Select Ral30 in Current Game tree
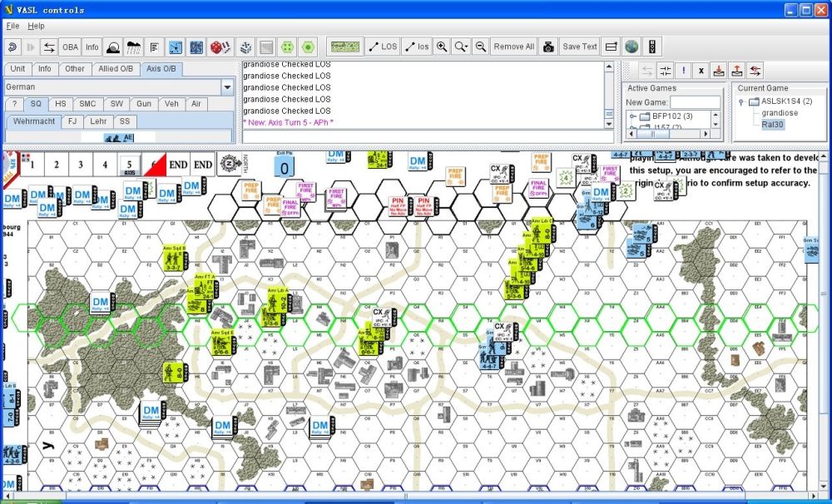 click(x=773, y=125)
